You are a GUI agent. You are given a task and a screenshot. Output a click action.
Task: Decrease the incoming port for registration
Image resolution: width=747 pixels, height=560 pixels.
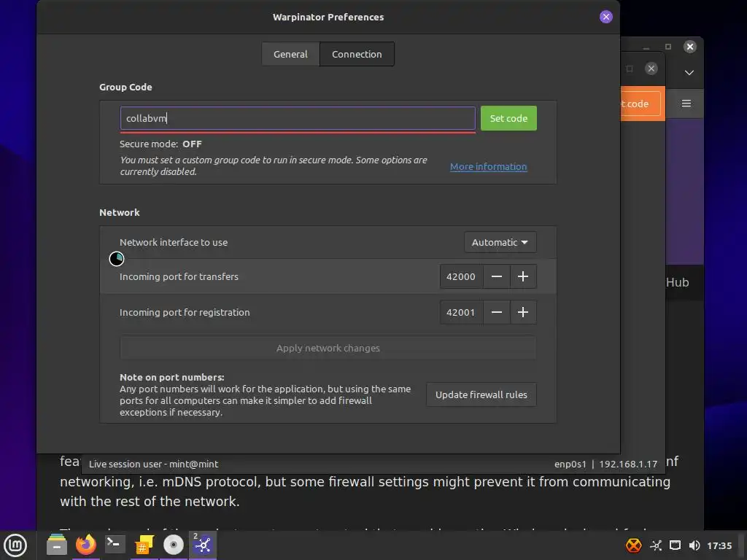click(496, 312)
